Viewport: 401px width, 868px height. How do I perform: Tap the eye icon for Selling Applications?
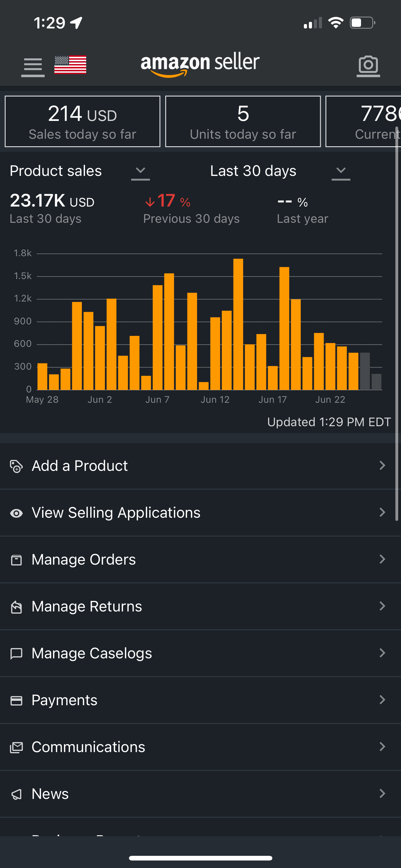pyautogui.click(x=16, y=513)
